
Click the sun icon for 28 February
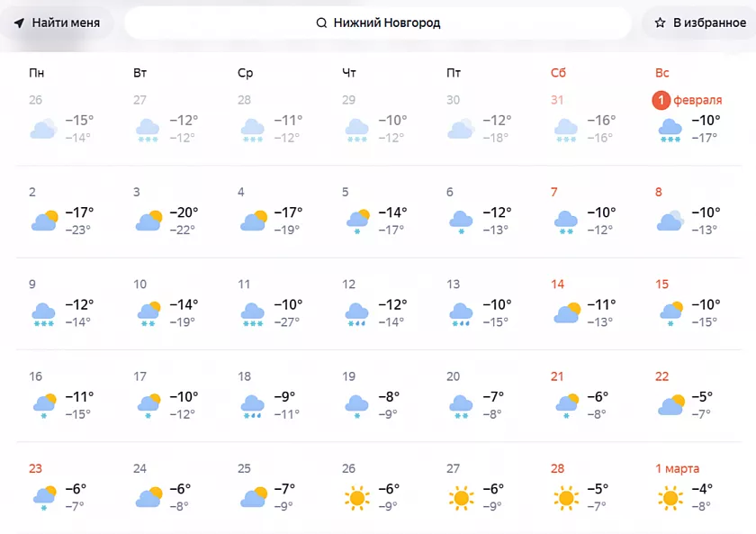click(566, 496)
